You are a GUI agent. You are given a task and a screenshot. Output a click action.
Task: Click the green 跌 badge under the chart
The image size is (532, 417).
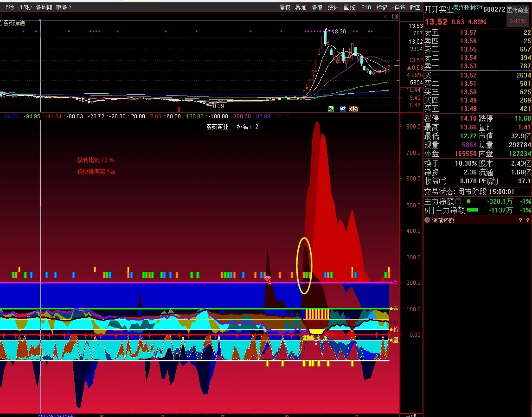tap(331, 109)
